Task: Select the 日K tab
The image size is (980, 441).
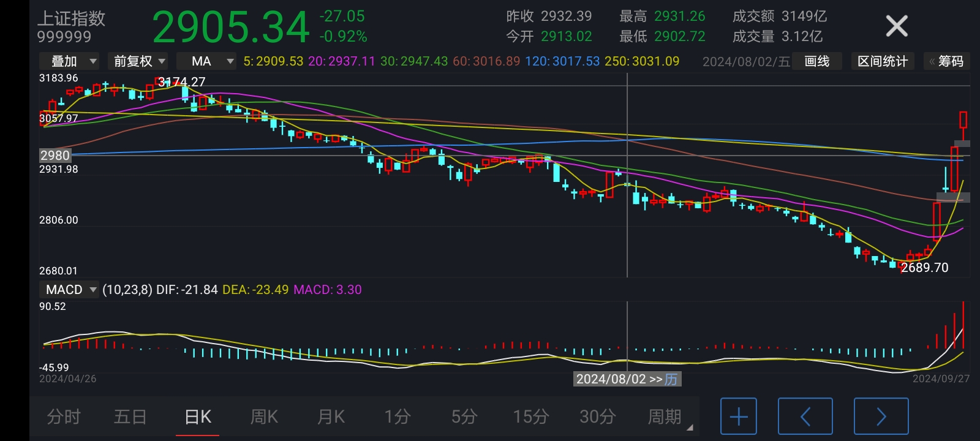Action: coord(198,417)
